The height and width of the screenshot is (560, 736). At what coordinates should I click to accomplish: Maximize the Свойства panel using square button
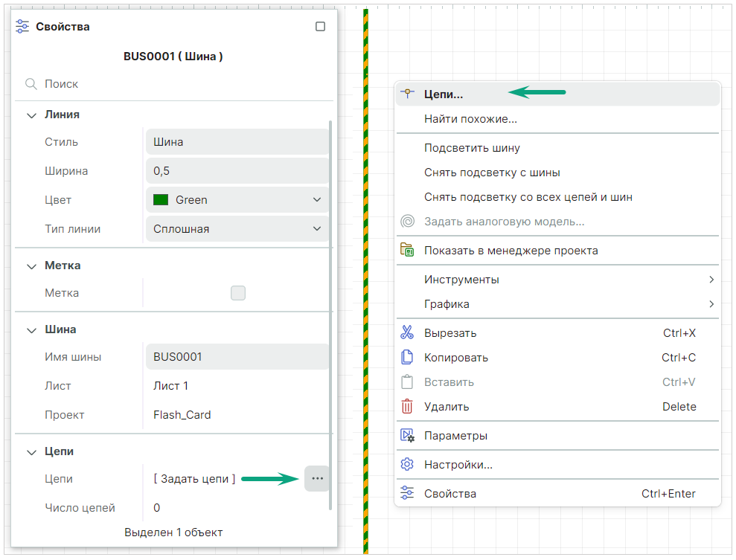(320, 27)
